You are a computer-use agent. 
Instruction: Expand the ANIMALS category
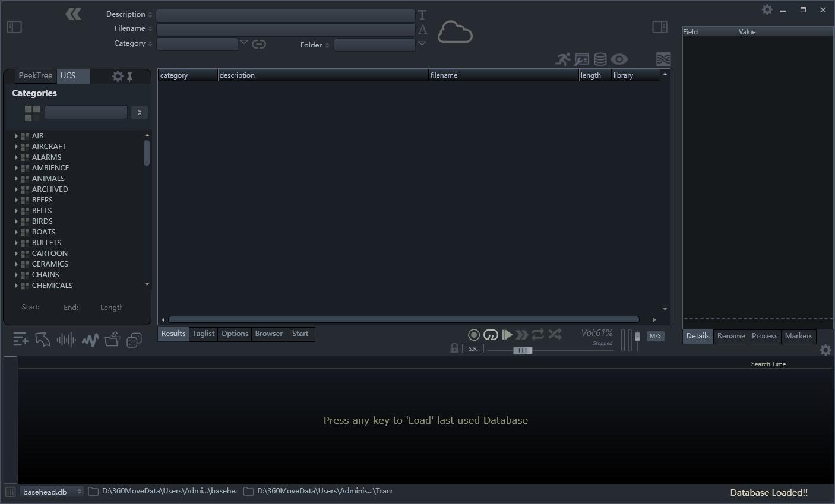16,178
